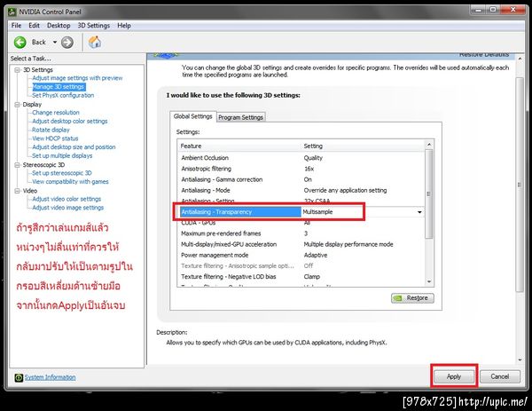The image size is (532, 411).
Task: Open the 3D Settings menu
Action: (94, 26)
